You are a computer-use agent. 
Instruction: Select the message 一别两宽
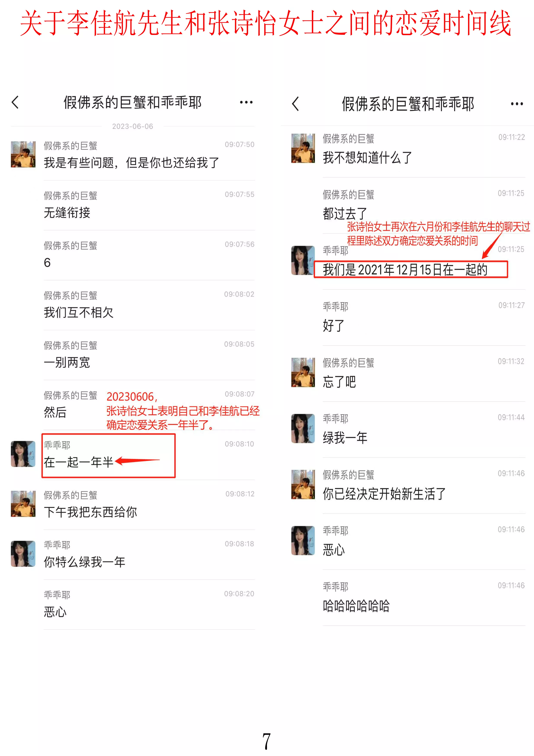[x=67, y=362]
